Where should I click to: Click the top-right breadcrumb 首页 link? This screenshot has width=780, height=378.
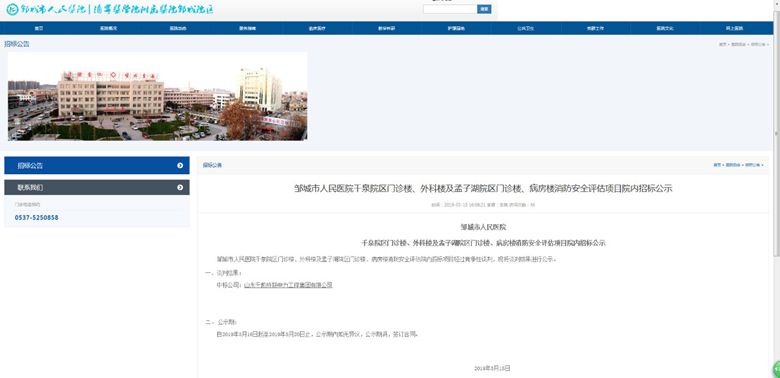(x=722, y=45)
